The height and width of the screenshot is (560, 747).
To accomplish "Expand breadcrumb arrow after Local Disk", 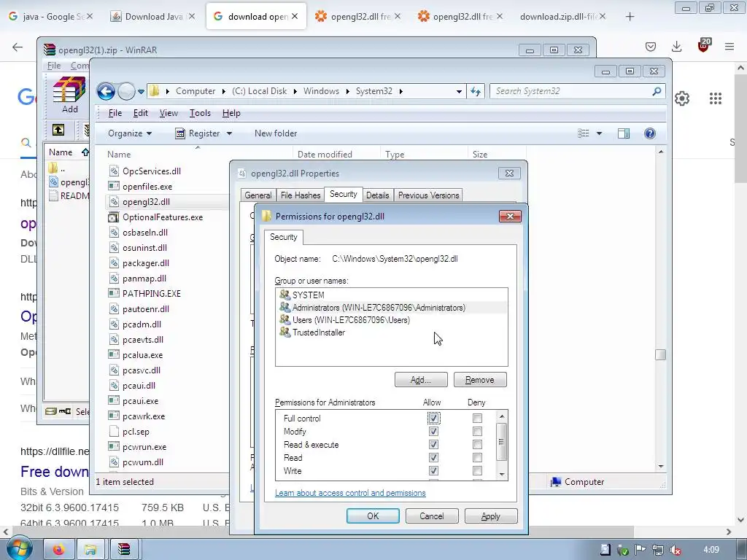I will point(295,91).
